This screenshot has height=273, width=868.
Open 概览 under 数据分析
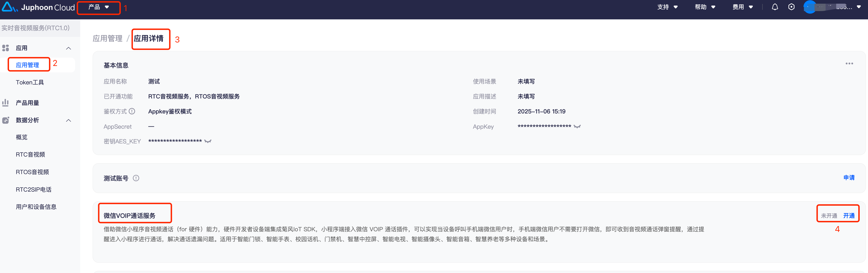pyautogui.click(x=22, y=137)
